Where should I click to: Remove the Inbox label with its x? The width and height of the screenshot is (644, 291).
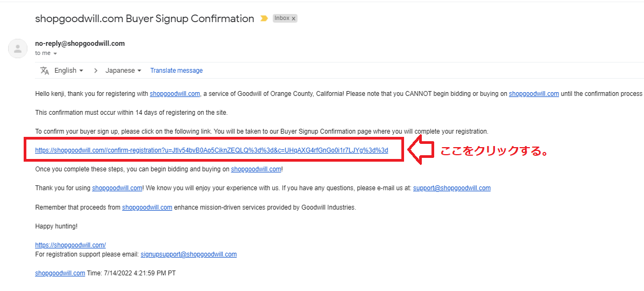[294, 18]
